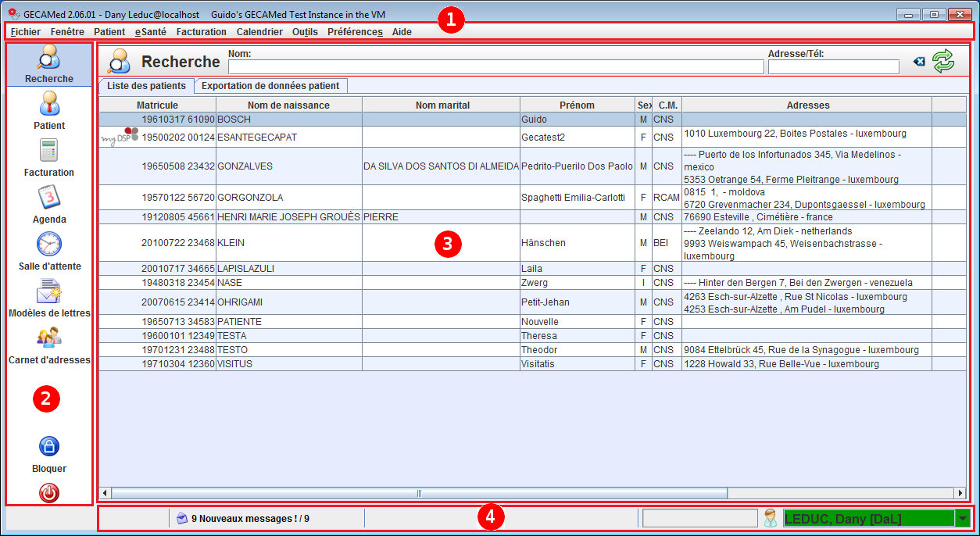Image resolution: width=980 pixels, height=536 pixels.
Task: Clear search fields with the erase icon
Action: [919, 62]
